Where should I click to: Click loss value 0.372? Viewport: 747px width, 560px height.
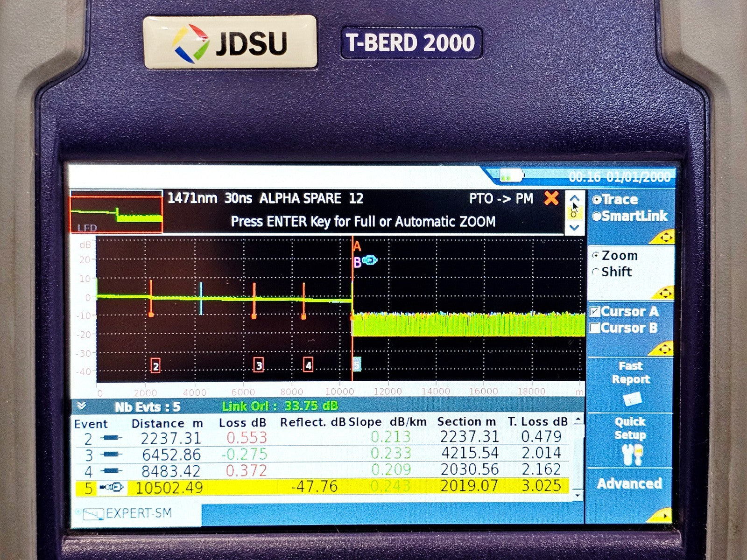(247, 470)
